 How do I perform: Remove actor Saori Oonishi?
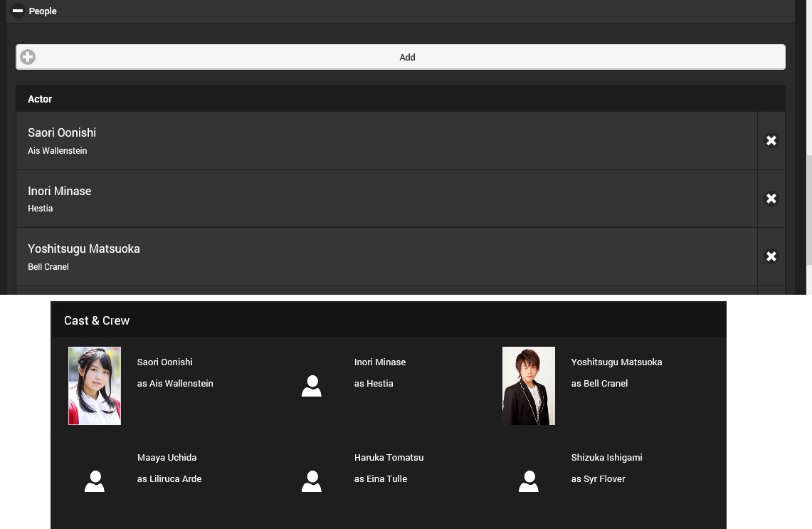(x=771, y=140)
